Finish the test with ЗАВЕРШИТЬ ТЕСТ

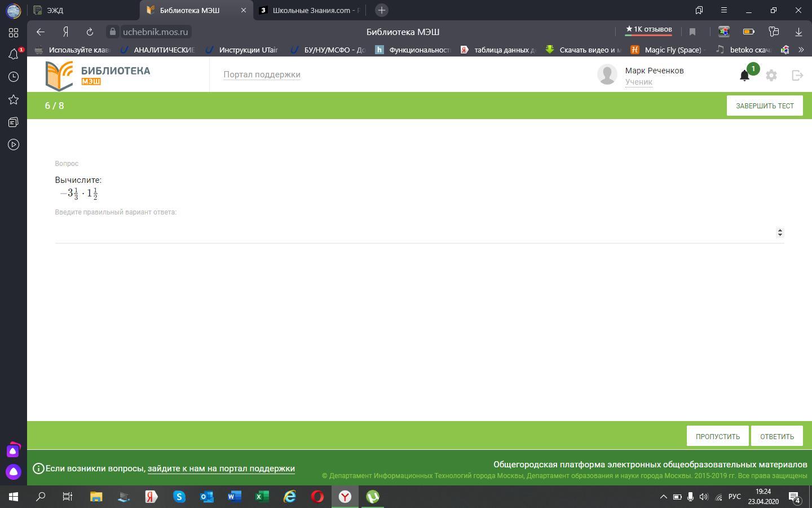(765, 106)
